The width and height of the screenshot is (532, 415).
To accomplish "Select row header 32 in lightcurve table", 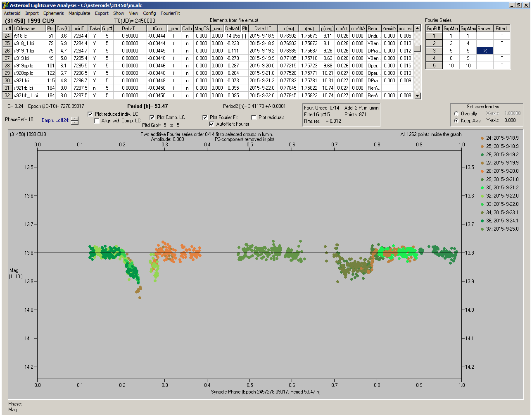I will 7,95.
